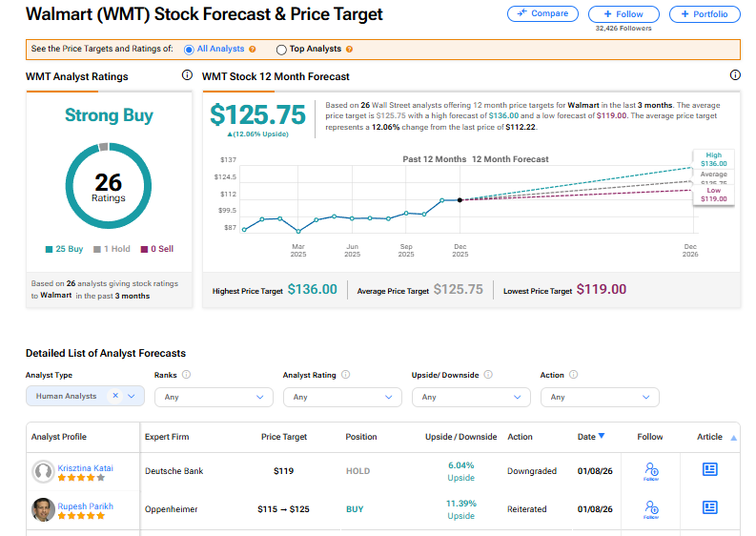756x536 pixels.
Task: Click the help icon beside Top Analysts
Action: (x=350, y=50)
